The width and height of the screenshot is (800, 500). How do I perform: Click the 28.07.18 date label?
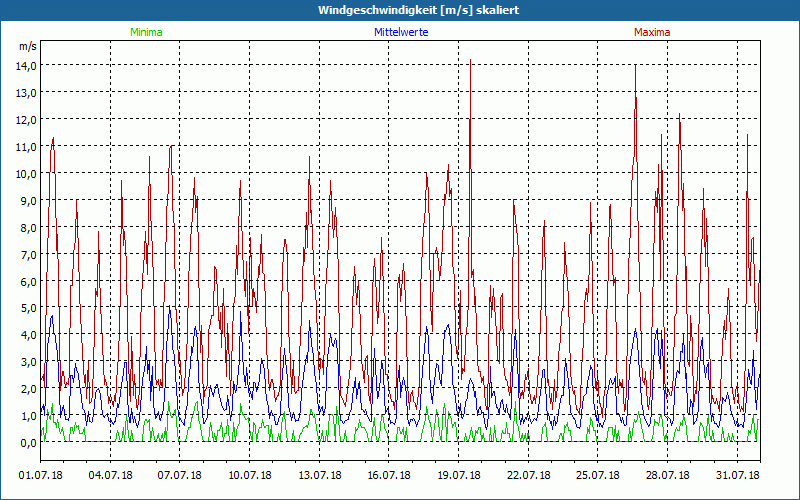[x=668, y=475]
